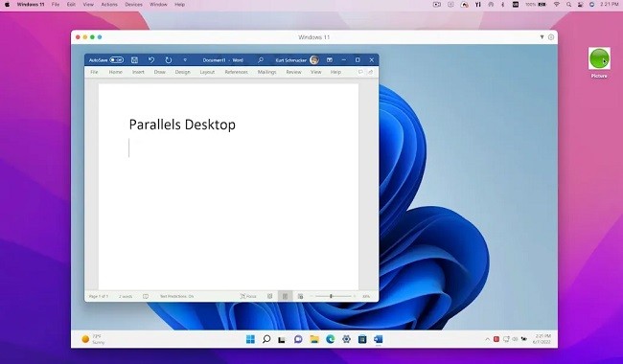Screen dimensions: 623x364
Task: Open the View ribbon tab in Word
Action: coord(316,72)
